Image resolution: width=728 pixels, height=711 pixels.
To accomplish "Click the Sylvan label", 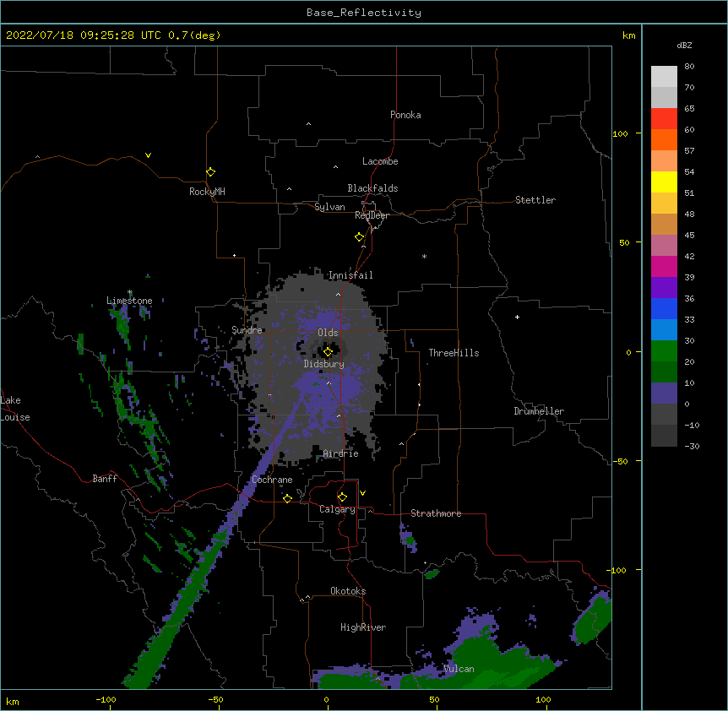I will (x=329, y=207).
